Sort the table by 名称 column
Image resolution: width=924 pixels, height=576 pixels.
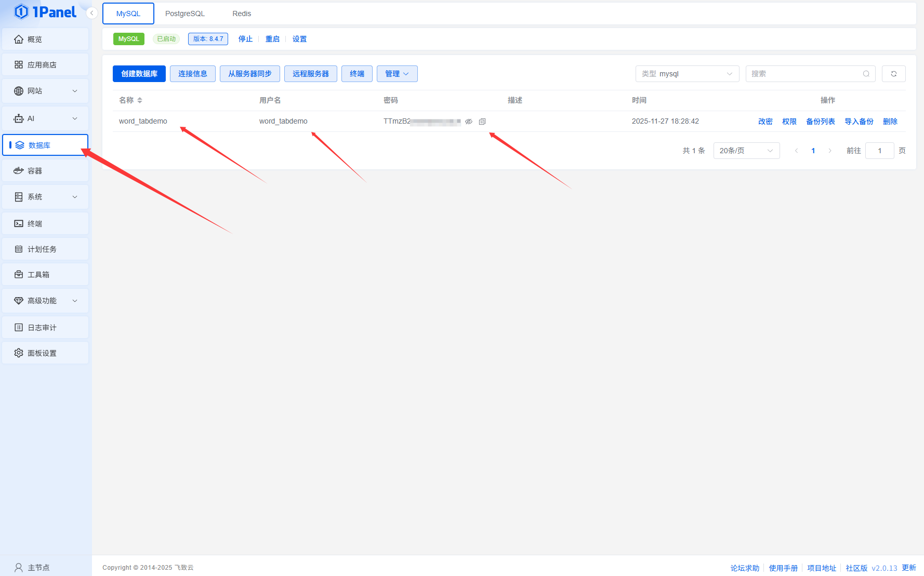139,100
